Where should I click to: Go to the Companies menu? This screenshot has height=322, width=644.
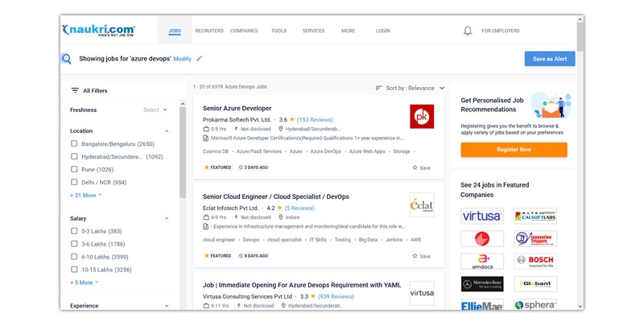coord(244,31)
